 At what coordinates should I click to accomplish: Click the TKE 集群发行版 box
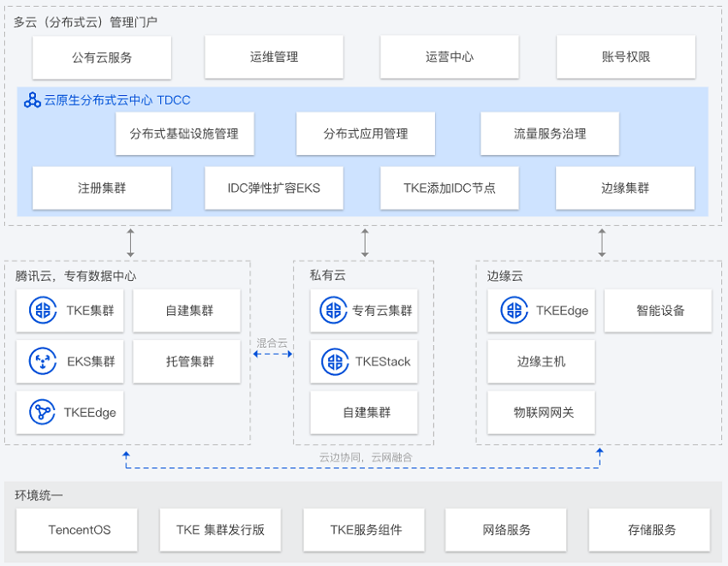click(220, 530)
